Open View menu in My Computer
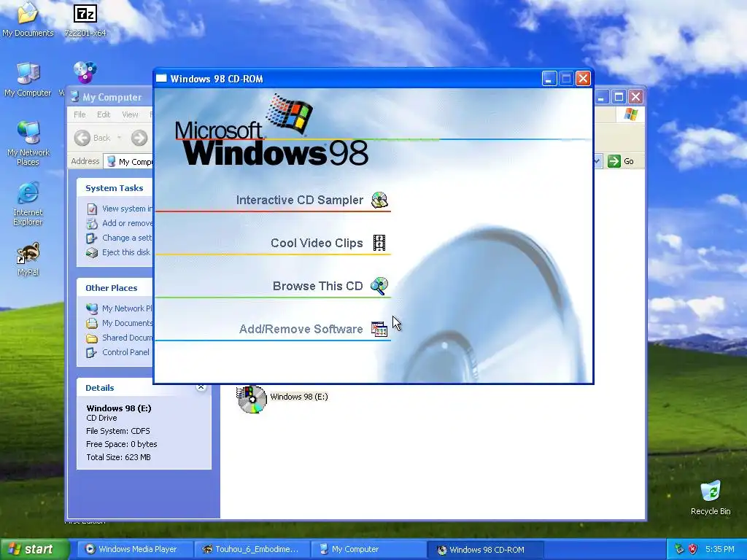Screen dimensions: 747x560 (130, 114)
